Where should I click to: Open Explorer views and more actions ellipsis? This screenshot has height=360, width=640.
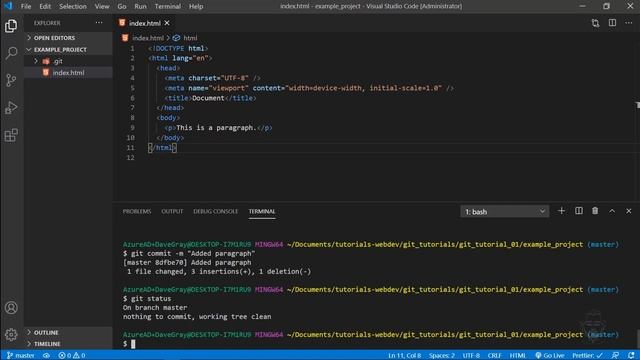click(x=99, y=23)
